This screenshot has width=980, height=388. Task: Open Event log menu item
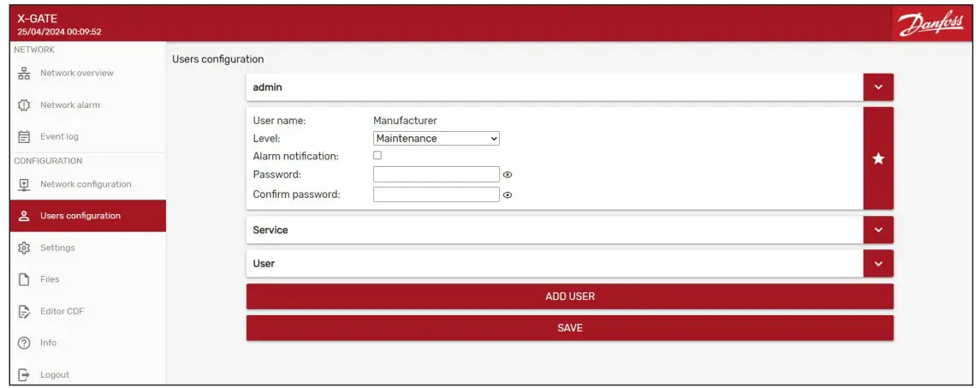pos(88,136)
